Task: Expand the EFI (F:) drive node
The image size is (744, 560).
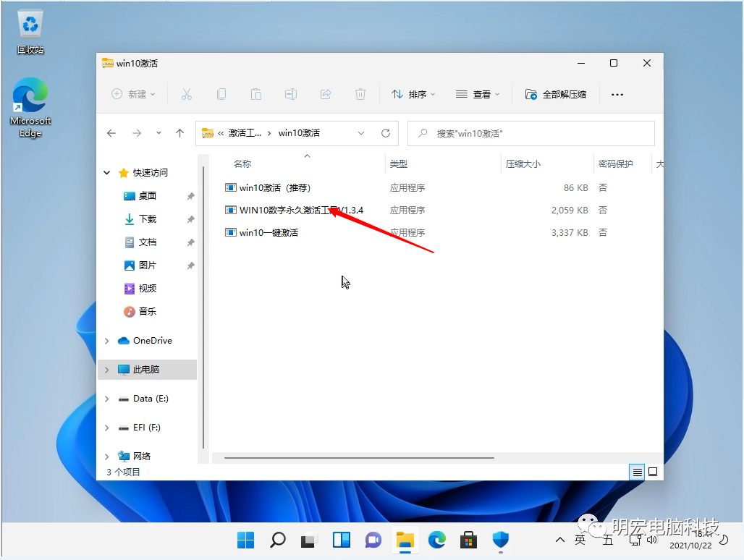Action: click(107, 428)
